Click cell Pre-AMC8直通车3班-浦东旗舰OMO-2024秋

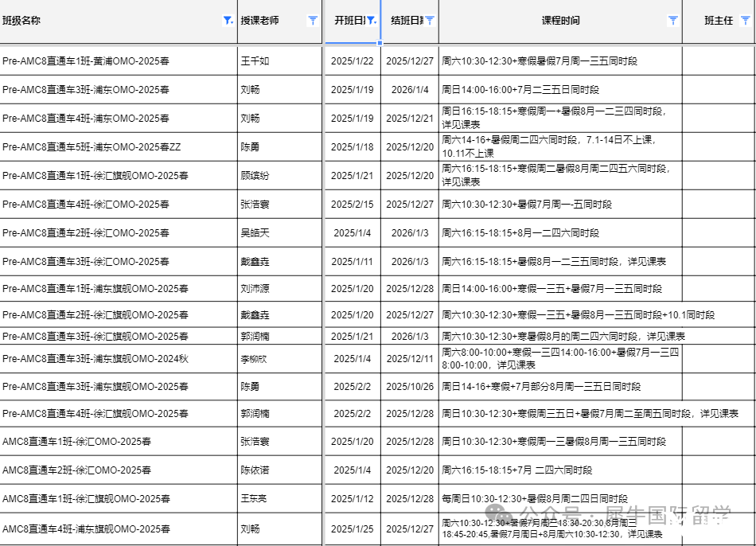[118, 359]
